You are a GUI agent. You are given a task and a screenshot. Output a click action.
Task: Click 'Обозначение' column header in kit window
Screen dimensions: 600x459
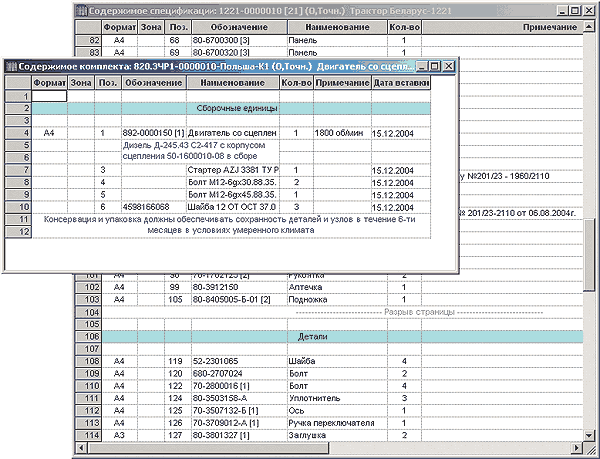pos(154,83)
